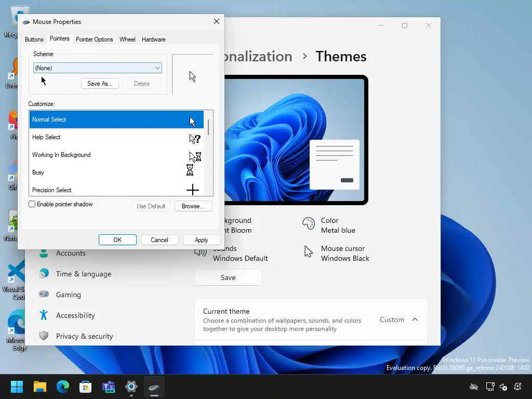
Task: Open Microsoft Teams from the taskbar
Action: click(108, 387)
